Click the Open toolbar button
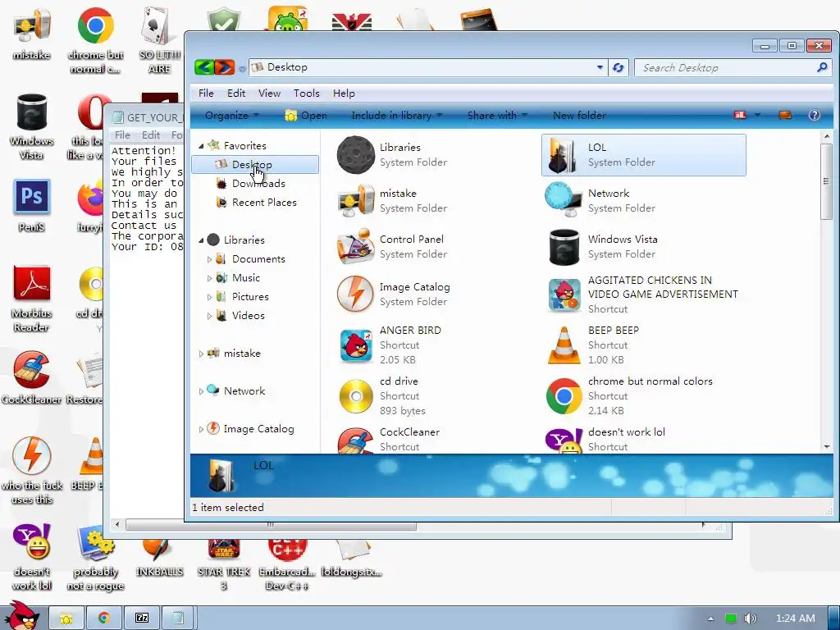 pyautogui.click(x=306, y=115)
